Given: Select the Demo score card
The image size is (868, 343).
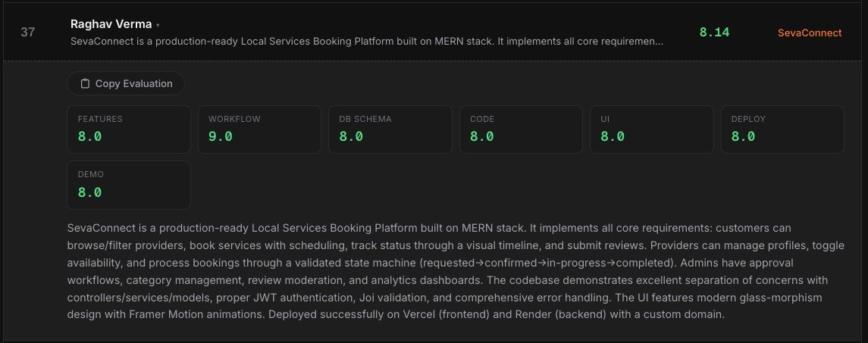Looking at the screenshot, I should [x=129, y=185].
